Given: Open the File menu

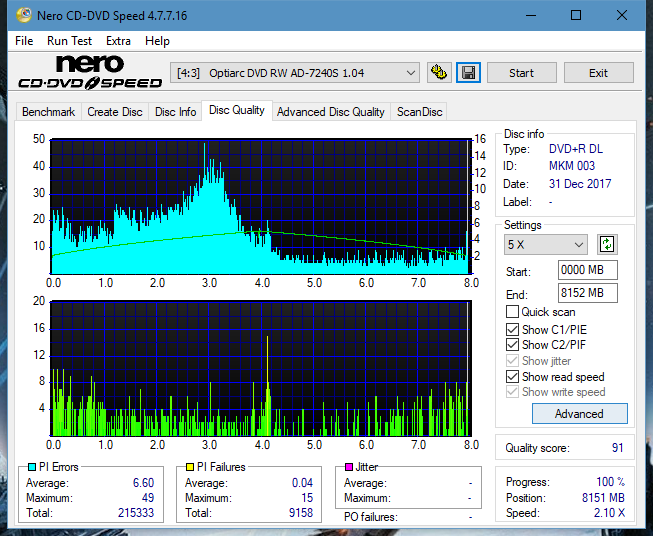Looking at the screenshot, I should click(24, 41).
